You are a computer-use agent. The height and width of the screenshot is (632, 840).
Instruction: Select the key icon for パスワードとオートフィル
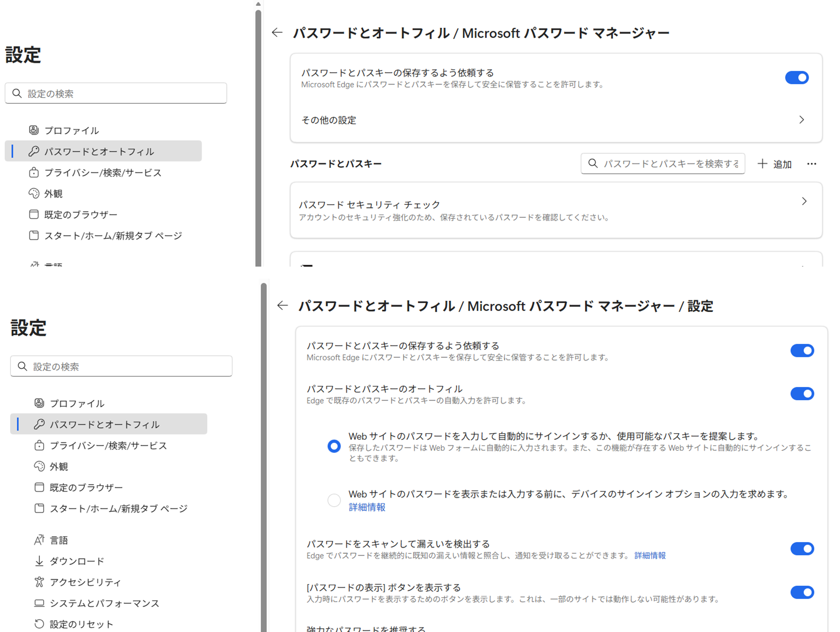point(40,424)
